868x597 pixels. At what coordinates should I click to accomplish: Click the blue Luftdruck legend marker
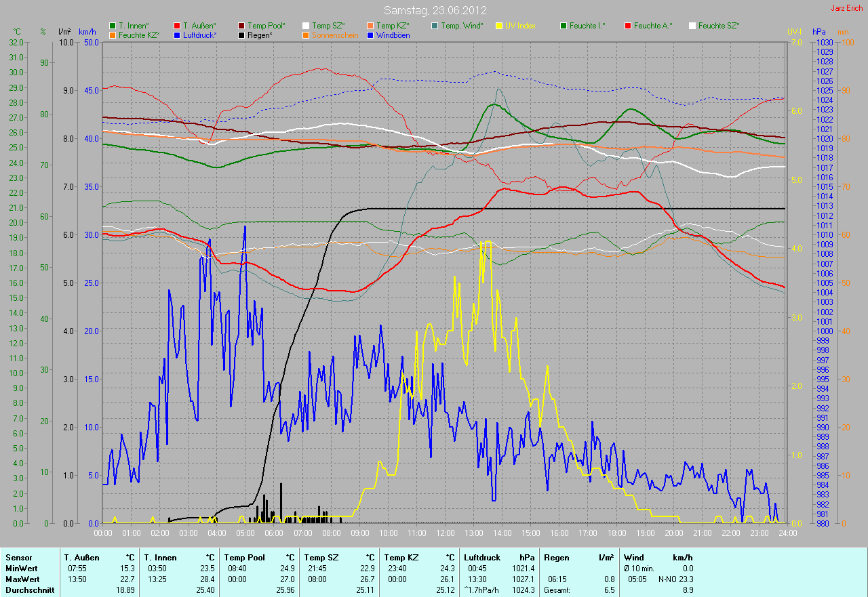coord(177,35)
